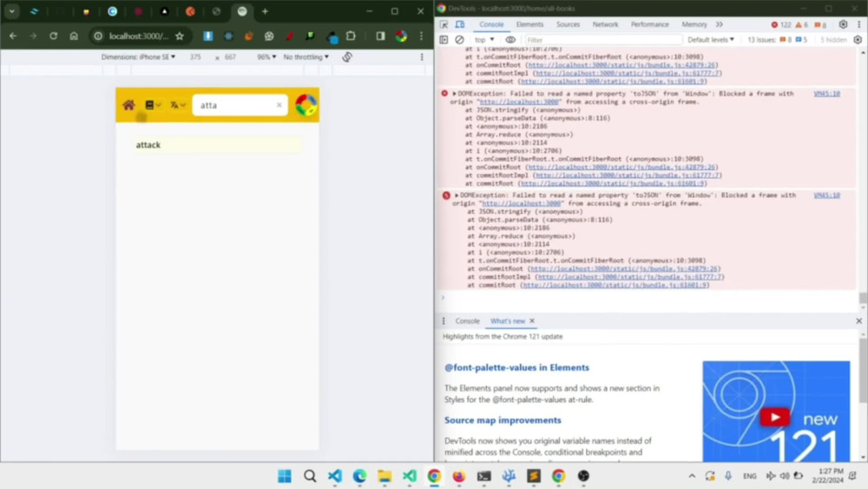Click the React DevTools extension icon

228,36
